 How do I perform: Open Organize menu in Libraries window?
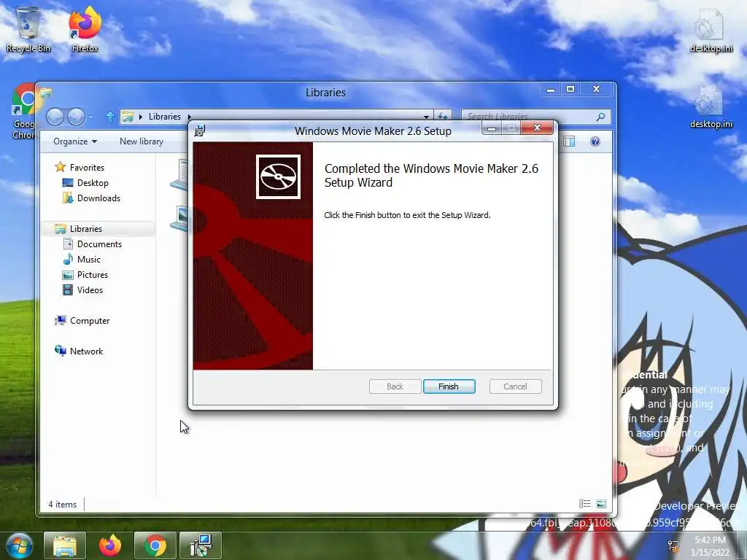(x=75, y=141)
